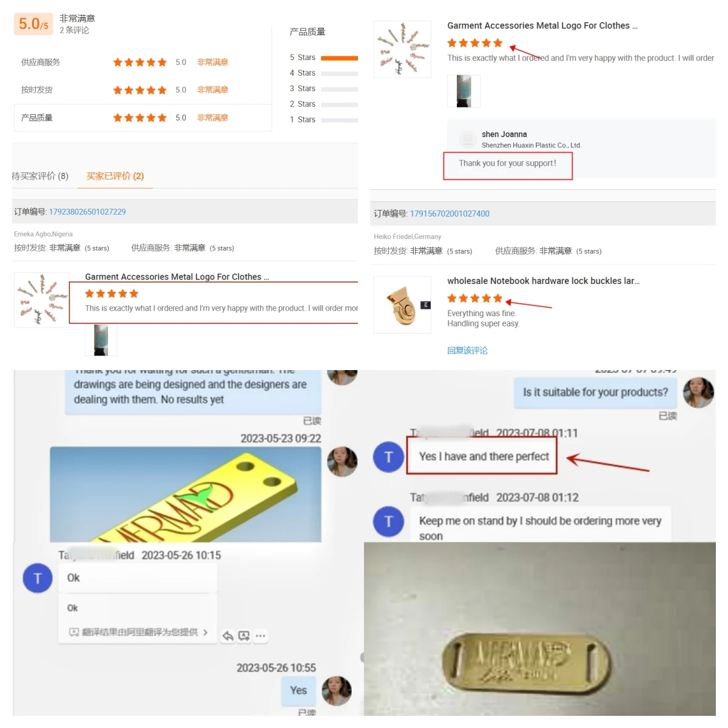Open 'wholesale Notebook hardware lock buckles' title
The width and height of the screenshot is (728, 728).
544,281
